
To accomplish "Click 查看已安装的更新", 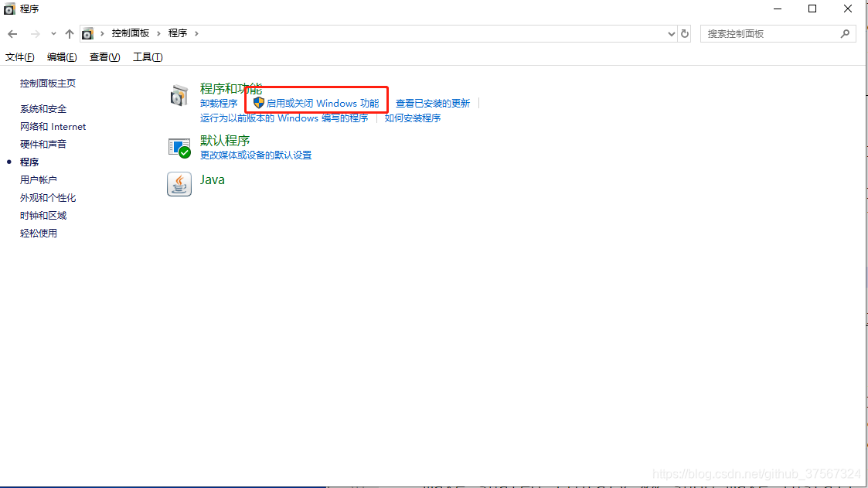I will 432,103.
